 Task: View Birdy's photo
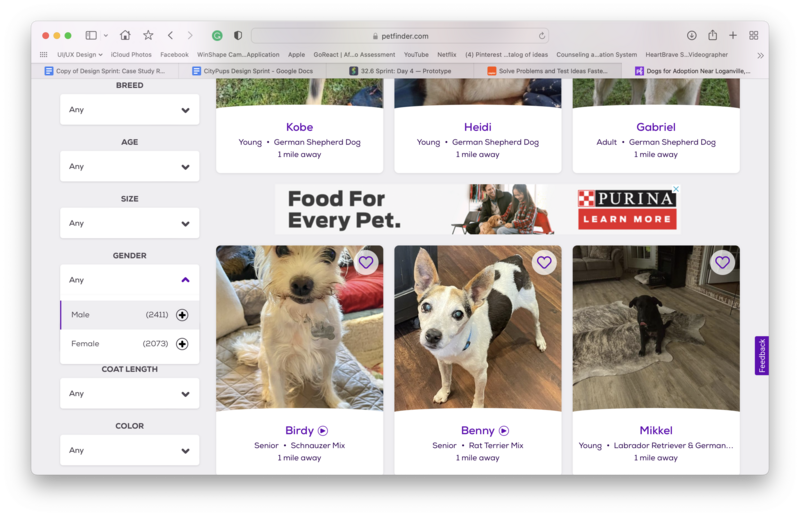tap(299, 328)
